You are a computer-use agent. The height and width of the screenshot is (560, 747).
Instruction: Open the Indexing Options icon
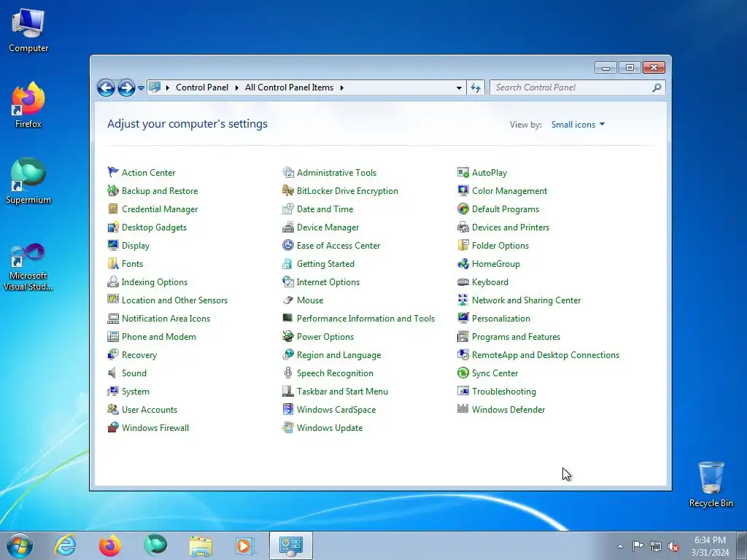113,282
